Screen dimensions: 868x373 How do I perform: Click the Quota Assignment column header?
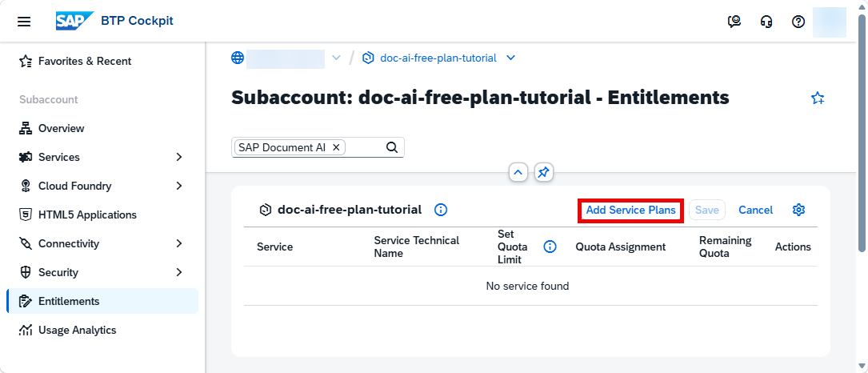click(621, 247)
